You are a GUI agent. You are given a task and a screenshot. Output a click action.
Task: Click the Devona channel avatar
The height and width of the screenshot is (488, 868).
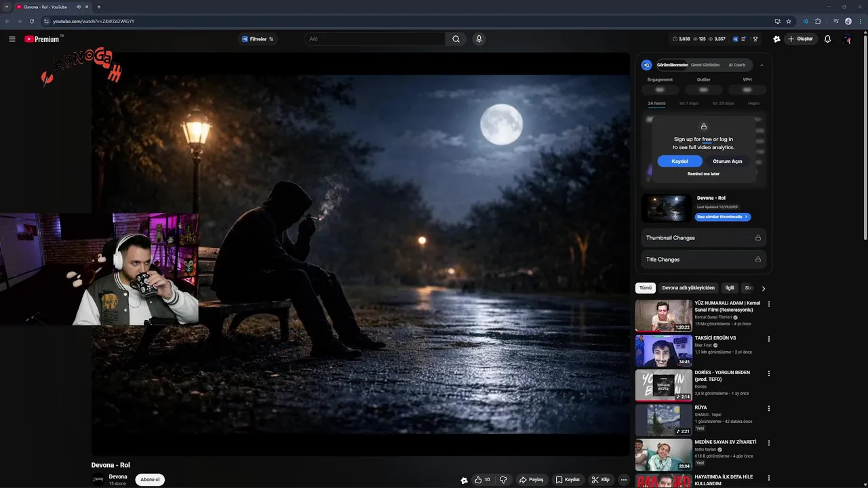click(98, 480)
